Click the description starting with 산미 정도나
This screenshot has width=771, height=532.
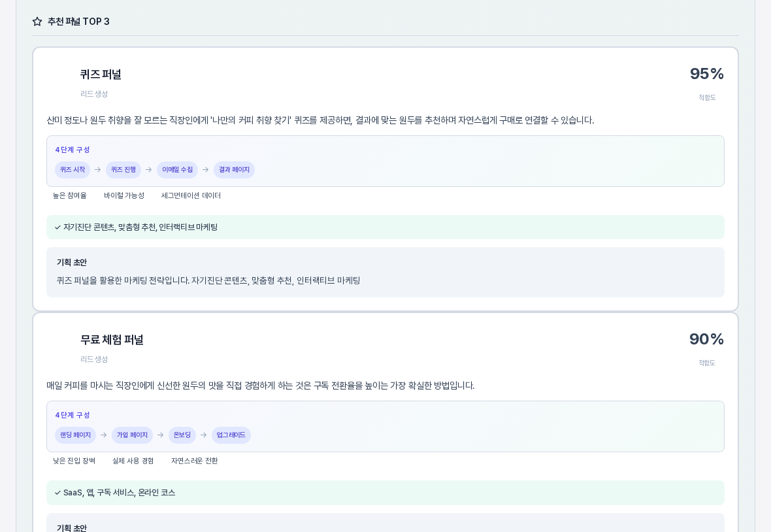320,120
